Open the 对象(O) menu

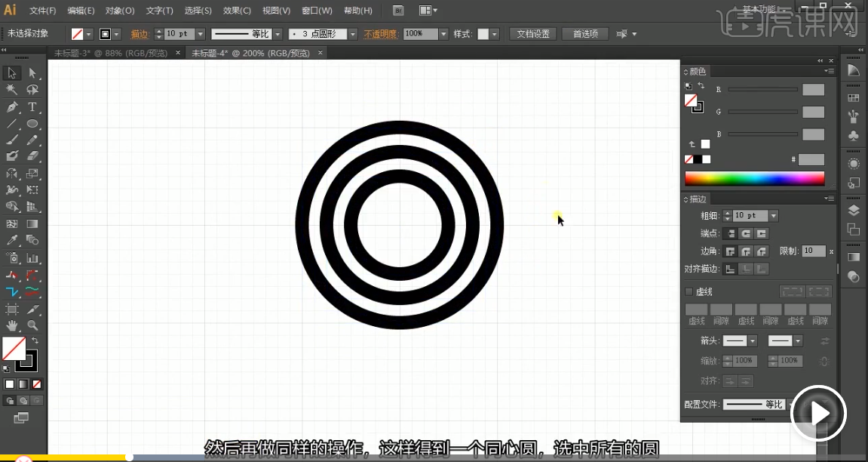[119, 11]
